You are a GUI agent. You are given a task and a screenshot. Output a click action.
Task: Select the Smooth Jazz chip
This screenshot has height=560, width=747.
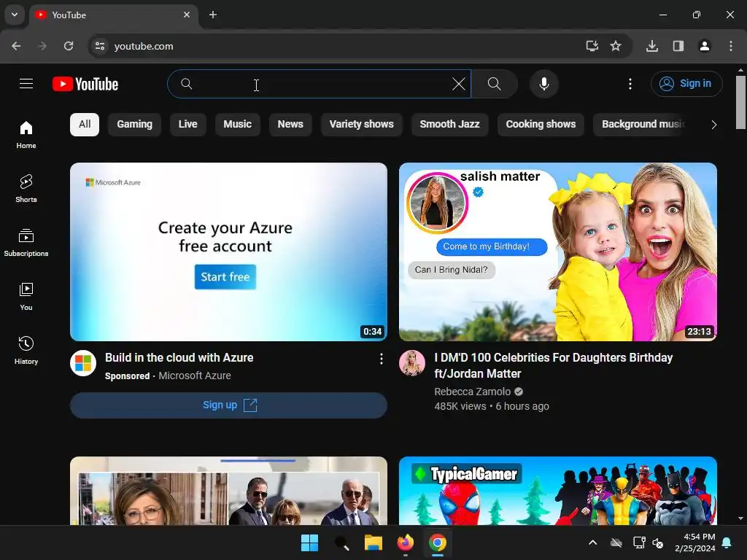point(449,124)
